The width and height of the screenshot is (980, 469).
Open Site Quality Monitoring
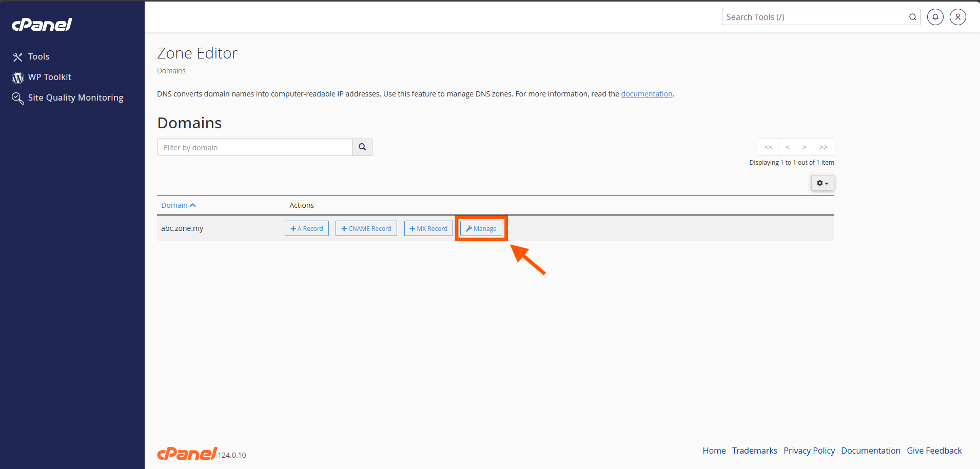pos(75,97)
